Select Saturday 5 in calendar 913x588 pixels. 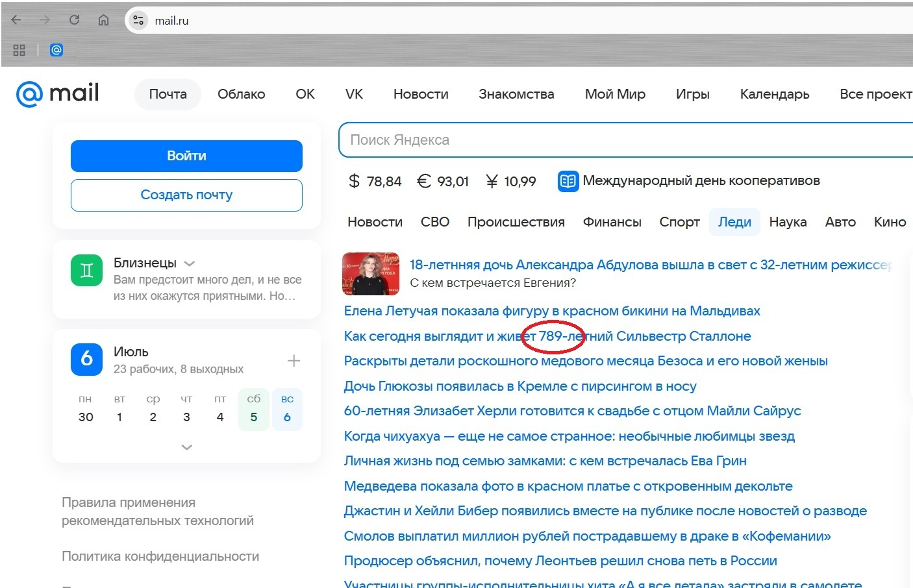pyautogui.click(x=254, y=409)
